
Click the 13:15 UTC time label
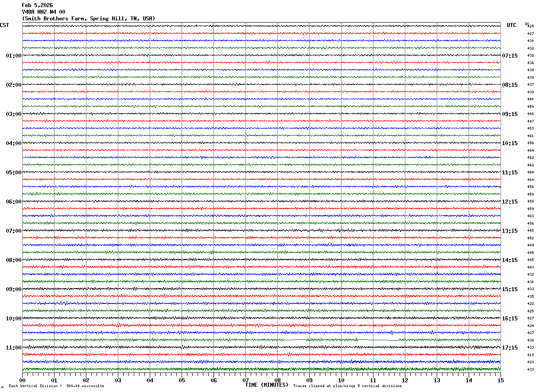click(510, 231)
